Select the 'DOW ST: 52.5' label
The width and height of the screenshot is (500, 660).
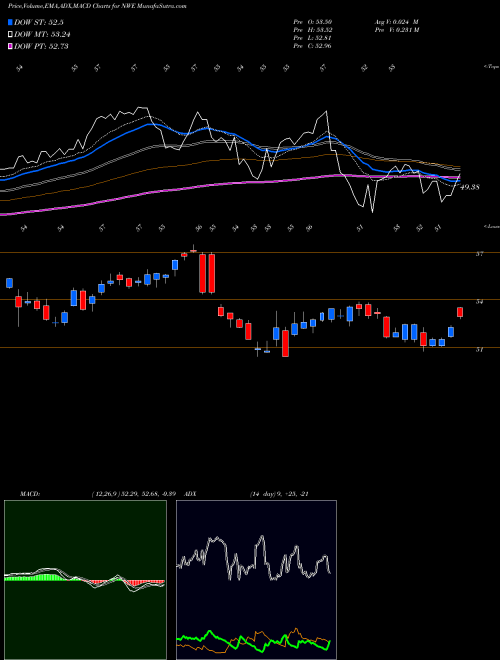coord(39,22)
